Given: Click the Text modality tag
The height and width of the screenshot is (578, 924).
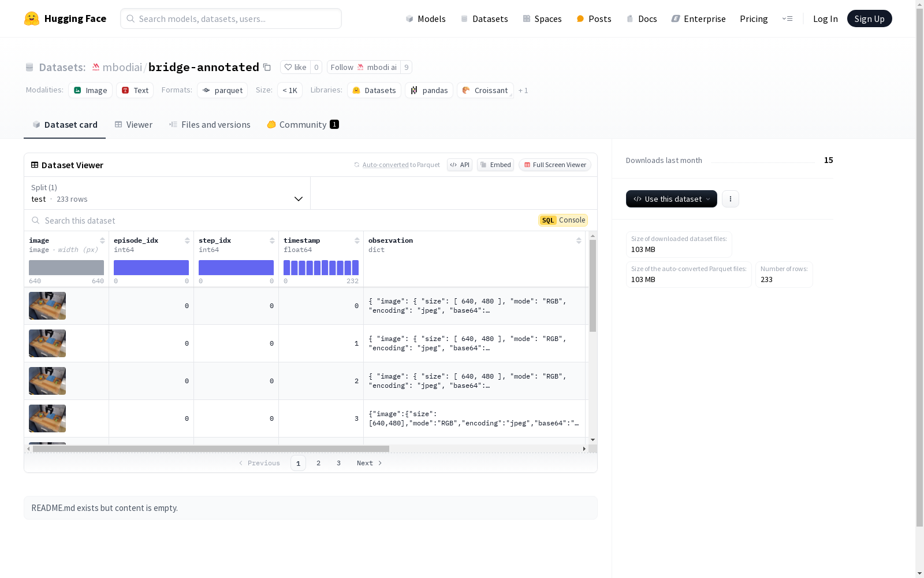Looking at the screenshot, I should click(135, 90).
